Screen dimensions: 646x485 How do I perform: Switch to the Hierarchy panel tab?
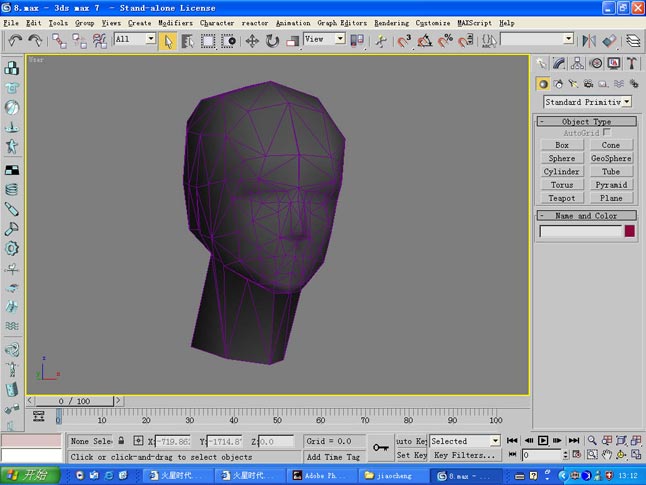[577, 63]
